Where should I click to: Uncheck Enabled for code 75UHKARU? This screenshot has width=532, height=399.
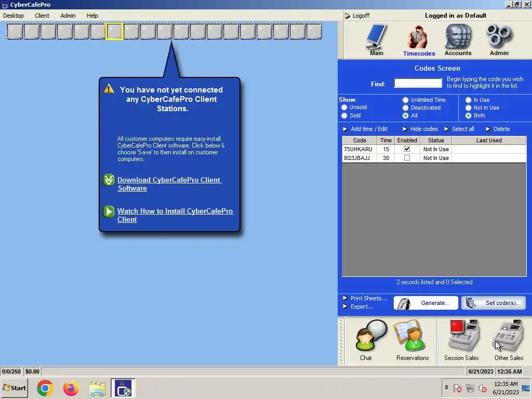[x=407, y=149]
